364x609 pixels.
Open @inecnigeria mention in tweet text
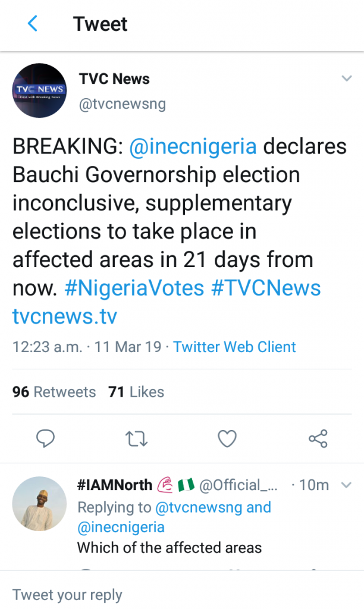point(193,146)
